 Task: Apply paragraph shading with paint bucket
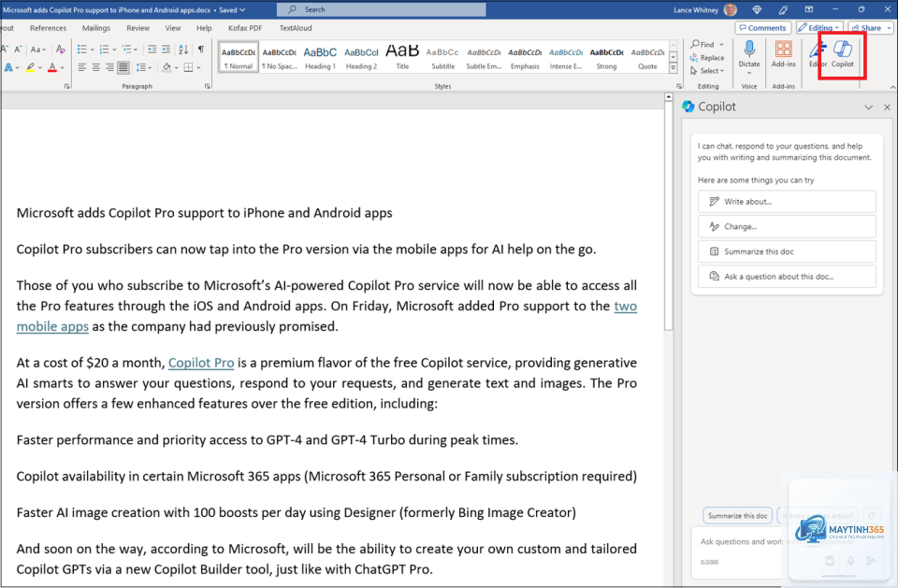(x=167, y=67)
